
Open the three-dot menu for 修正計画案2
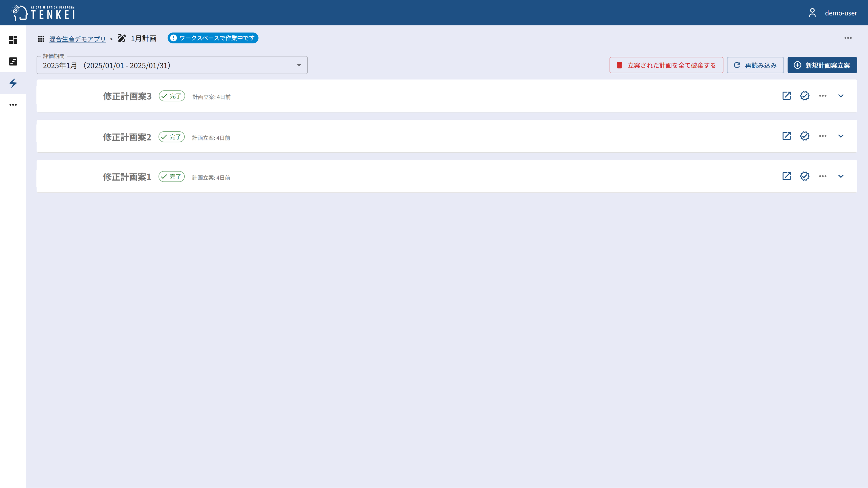[823, 136]
